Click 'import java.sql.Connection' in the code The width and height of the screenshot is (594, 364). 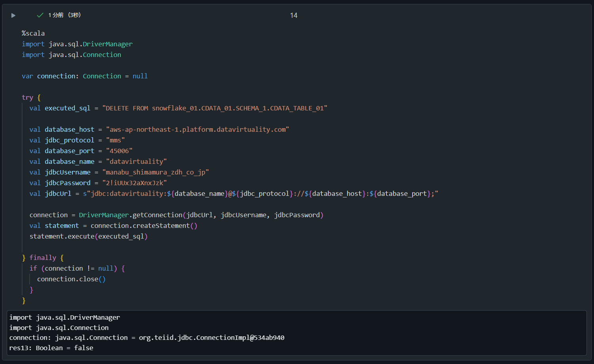tap(72, 55)
